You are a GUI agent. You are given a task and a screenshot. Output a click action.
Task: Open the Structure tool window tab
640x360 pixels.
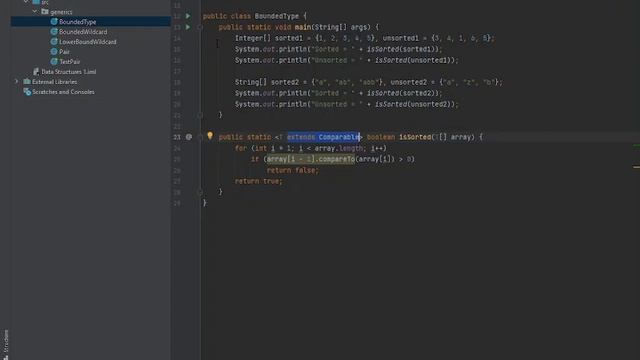(6, 344)
